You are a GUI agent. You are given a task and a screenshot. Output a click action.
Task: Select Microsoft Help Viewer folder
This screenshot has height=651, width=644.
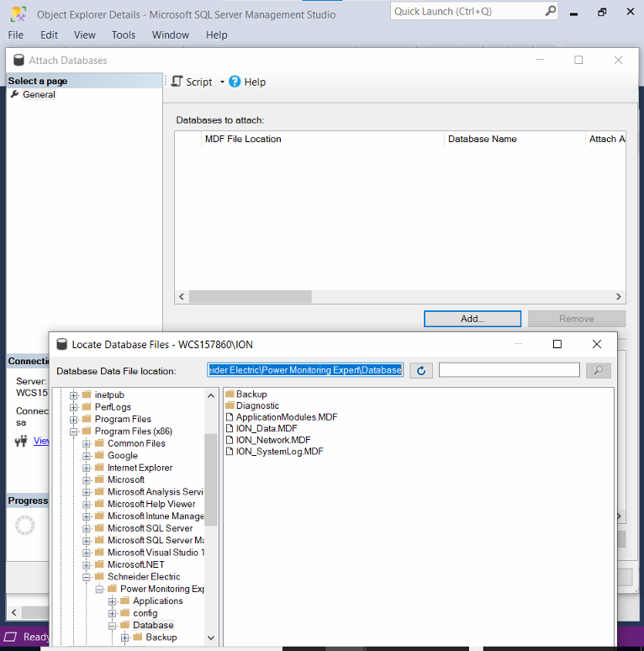click(151, 504)
